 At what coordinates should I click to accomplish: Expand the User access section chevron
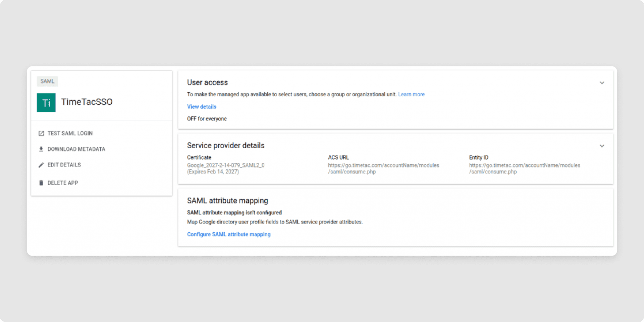tap(602, 83)
